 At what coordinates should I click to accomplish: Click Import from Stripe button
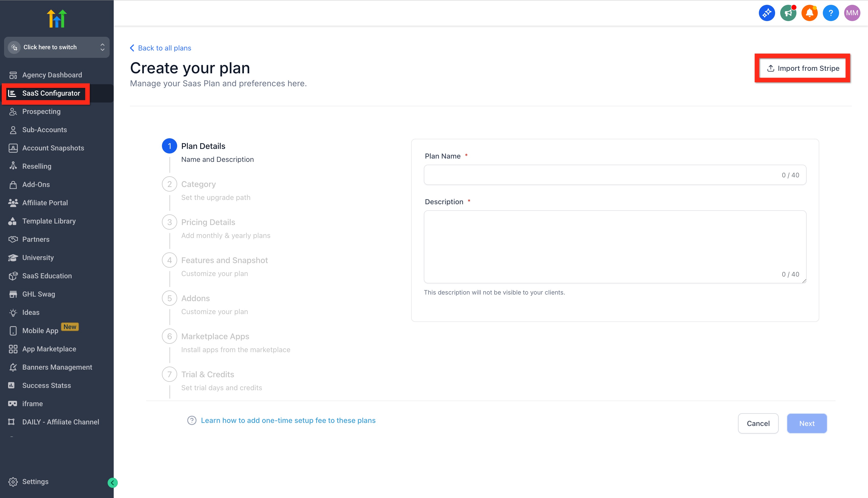(803, 68)
